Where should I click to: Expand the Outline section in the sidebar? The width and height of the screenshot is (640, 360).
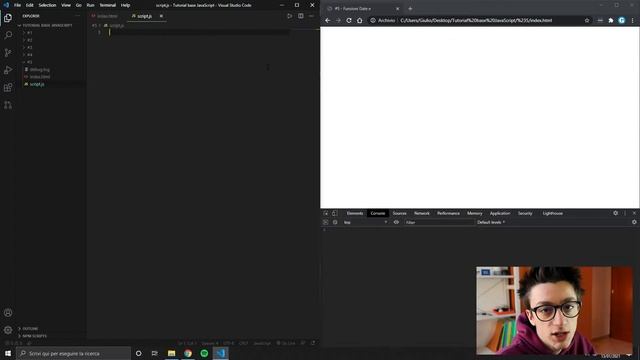click(29, 329)
